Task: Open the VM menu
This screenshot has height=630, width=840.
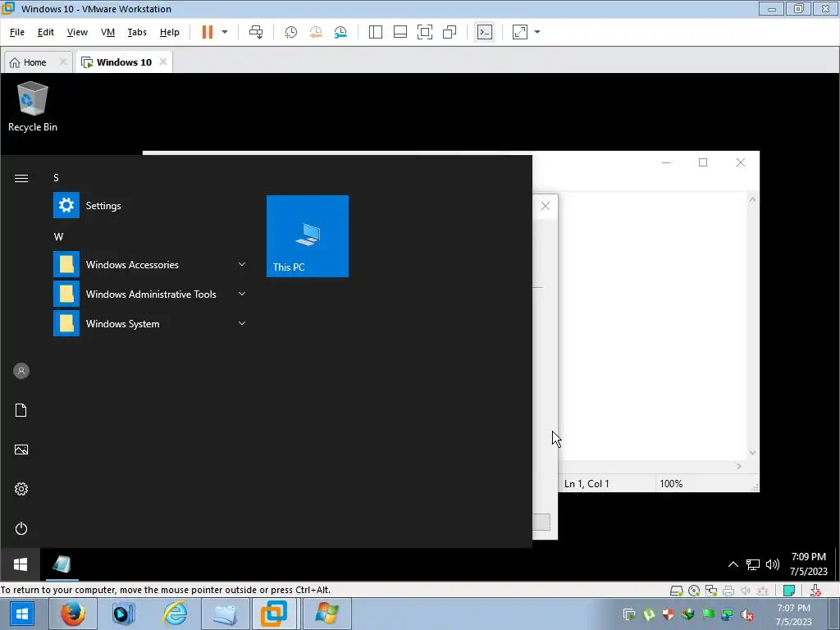Action: [x=107, y=32]
